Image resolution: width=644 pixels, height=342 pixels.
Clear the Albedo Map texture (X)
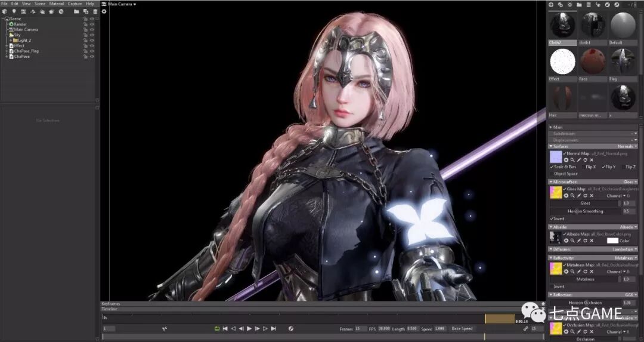point(592,241)
